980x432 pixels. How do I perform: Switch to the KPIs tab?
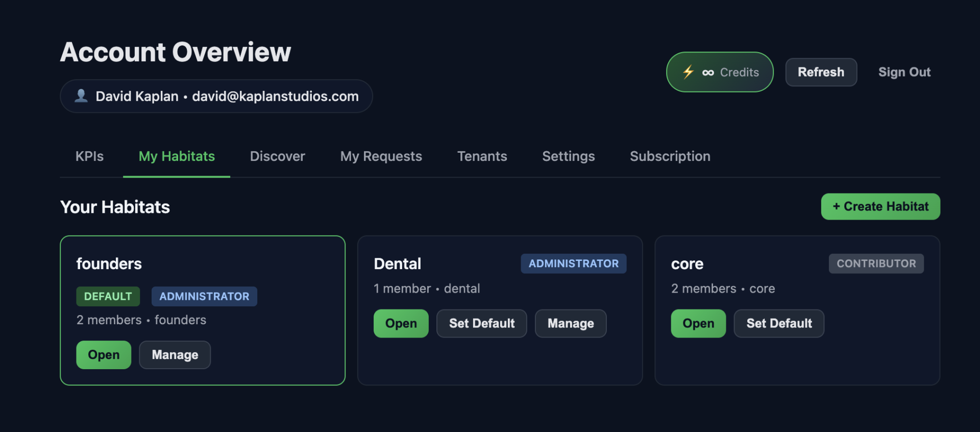pos(89,156)
